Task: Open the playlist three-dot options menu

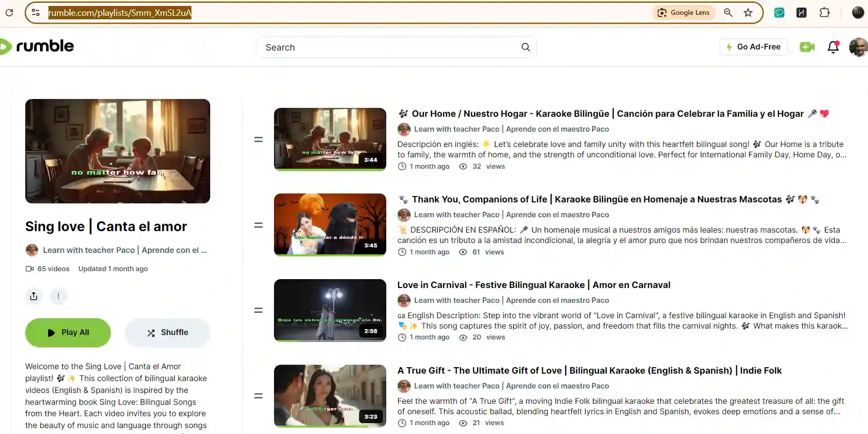Action: click(x=58, y=296)
